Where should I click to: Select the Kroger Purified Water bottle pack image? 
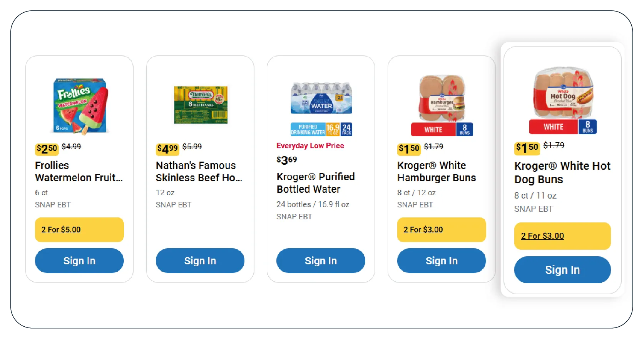click(x=321, y=109)
